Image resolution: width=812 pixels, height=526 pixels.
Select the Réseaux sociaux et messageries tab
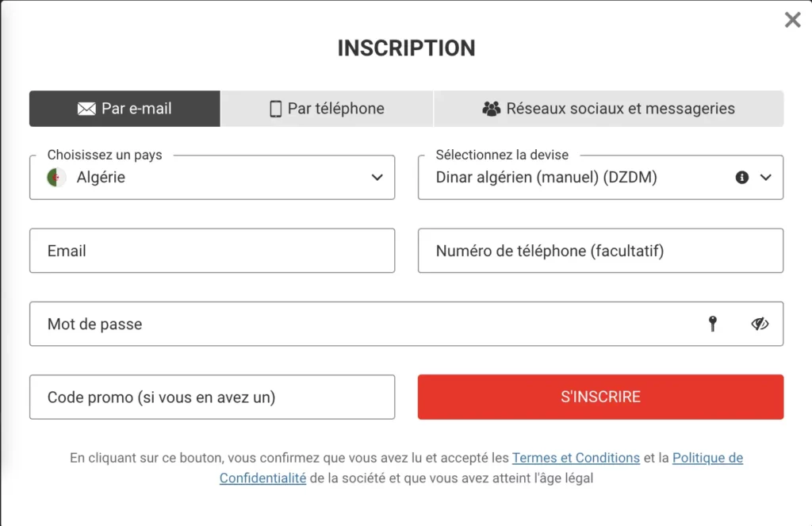pyautogui.click(x=608, y=109)
